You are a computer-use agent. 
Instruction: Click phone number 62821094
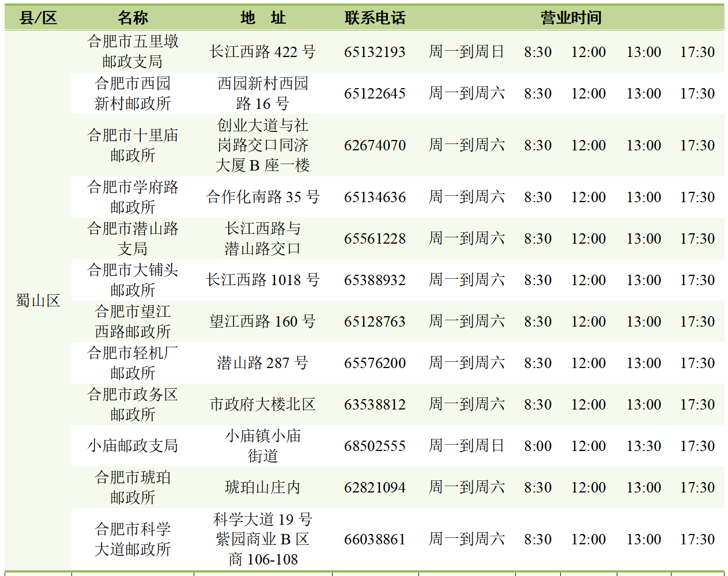click(375, 487)
